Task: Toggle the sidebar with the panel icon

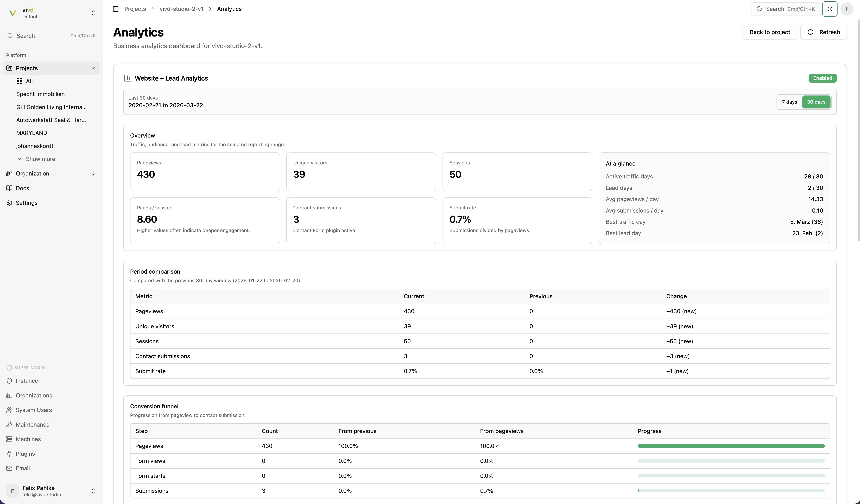Action: [115, 9]
